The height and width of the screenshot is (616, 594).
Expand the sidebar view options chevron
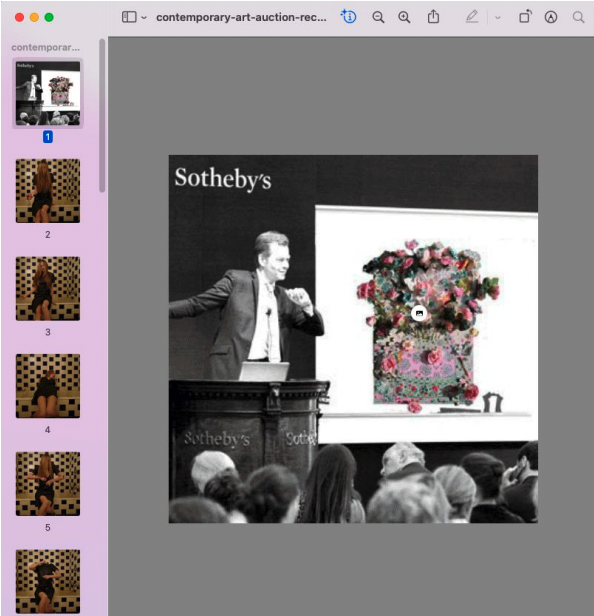[x=144, y=18]
